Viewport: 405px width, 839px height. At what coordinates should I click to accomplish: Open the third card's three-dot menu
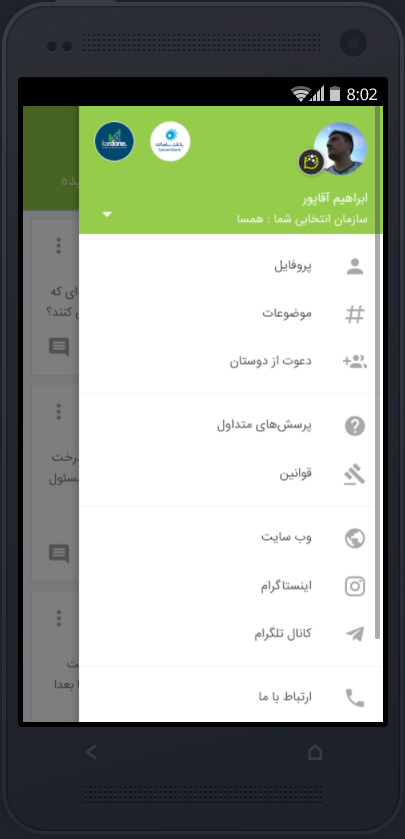[x=58, y=619]
